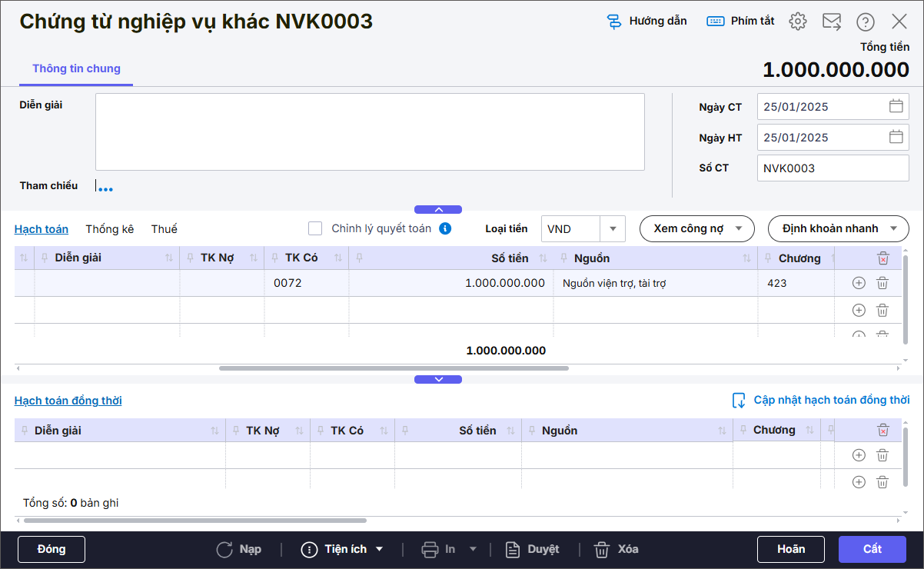Open the settings gear icon
This screenshot has width=924, height=569.
(x=798, y=22)
